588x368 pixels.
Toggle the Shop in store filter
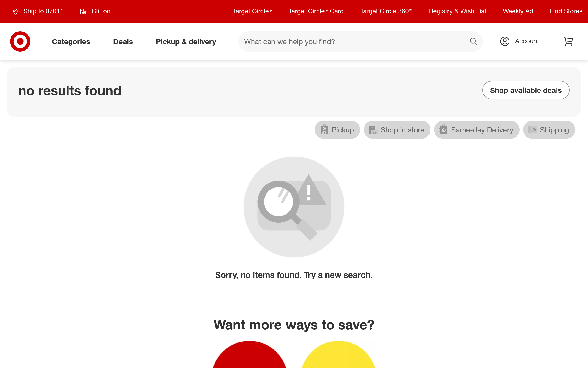tap(397, 130)
